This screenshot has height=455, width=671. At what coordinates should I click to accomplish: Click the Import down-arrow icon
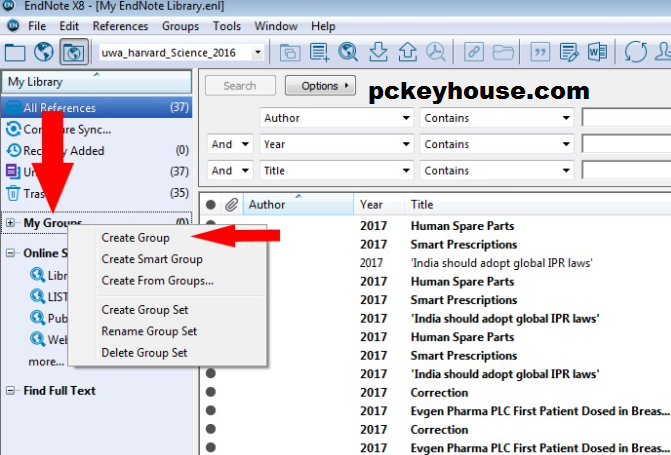[378, 52]
